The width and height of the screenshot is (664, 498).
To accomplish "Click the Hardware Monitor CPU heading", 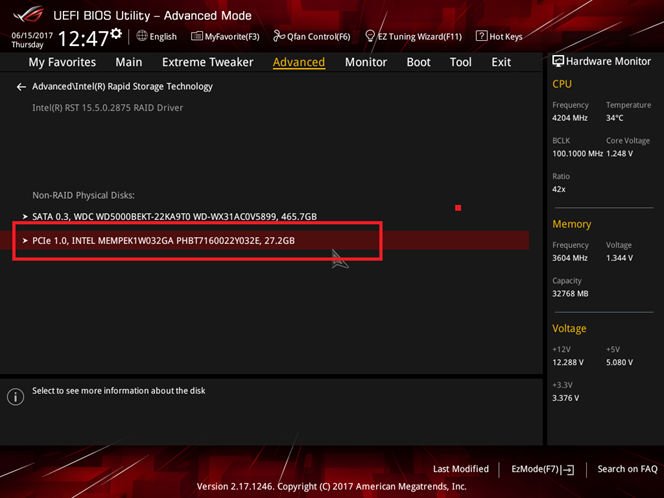I will pos(562,84).
